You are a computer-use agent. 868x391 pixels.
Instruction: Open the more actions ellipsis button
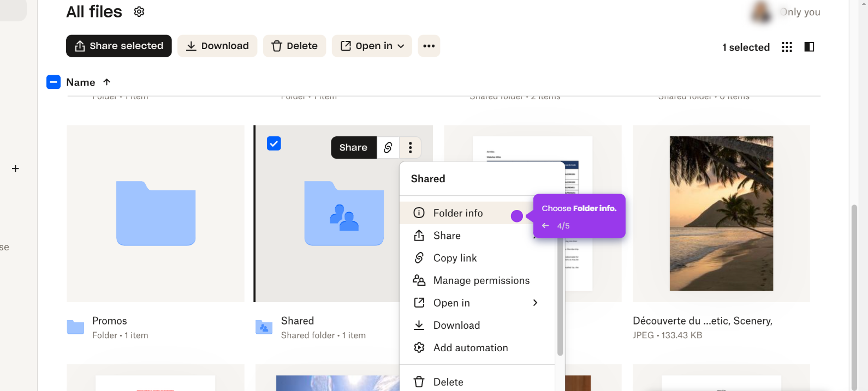(429, 46)
